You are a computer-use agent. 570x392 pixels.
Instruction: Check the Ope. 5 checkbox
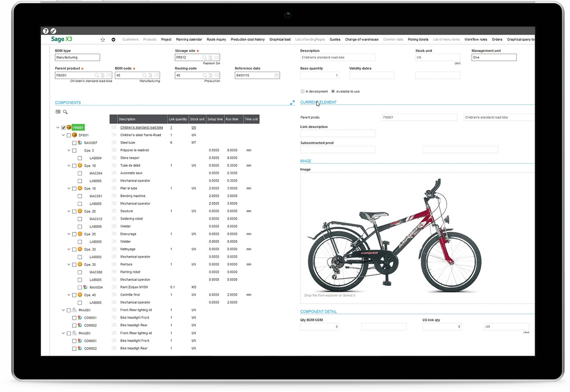click(x=74, y=151)
